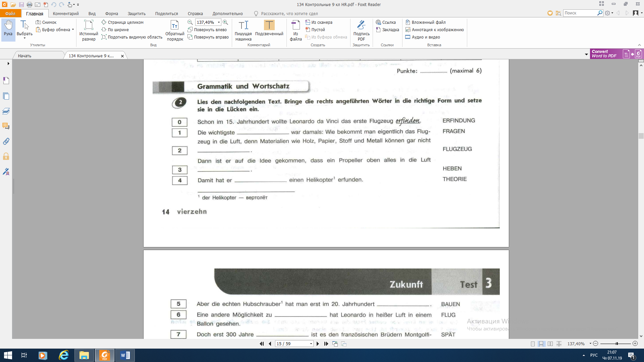The image size is (644, 362).
Task: Open the Create From File (Из файла) tool
Action: 296,30
